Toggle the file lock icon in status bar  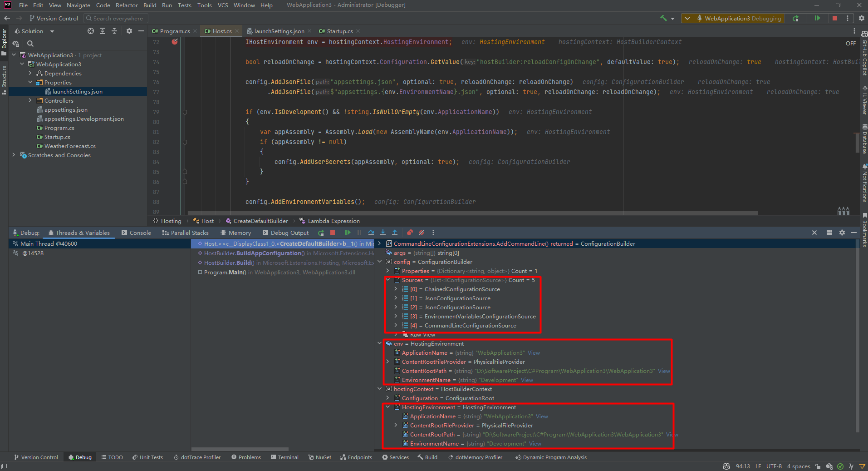[x=818, y=466]
